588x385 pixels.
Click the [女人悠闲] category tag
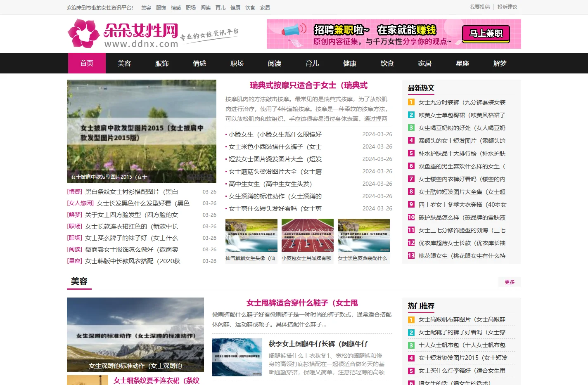point(81,203)
